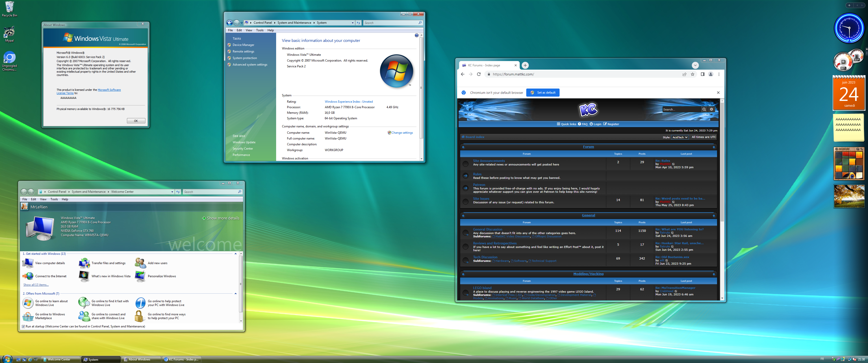Viewport: 868px width, 363px height.
Task: Go back in the System window
Action: 229,23
